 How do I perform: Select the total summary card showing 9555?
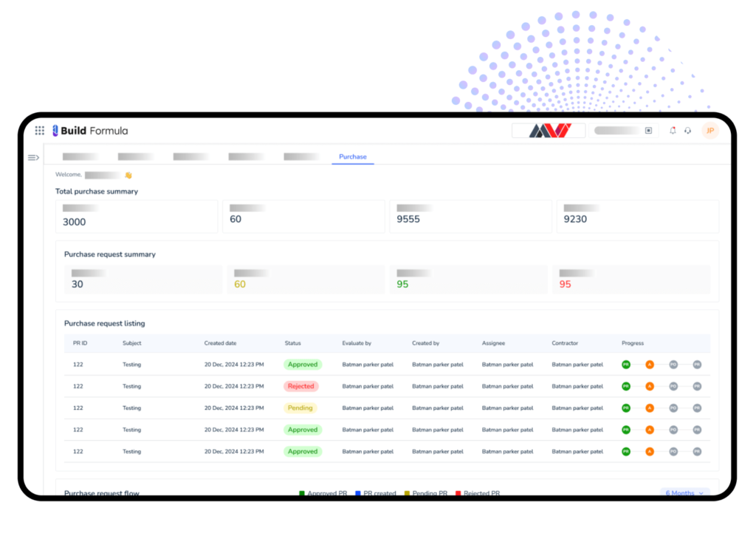tap(470, 216)
